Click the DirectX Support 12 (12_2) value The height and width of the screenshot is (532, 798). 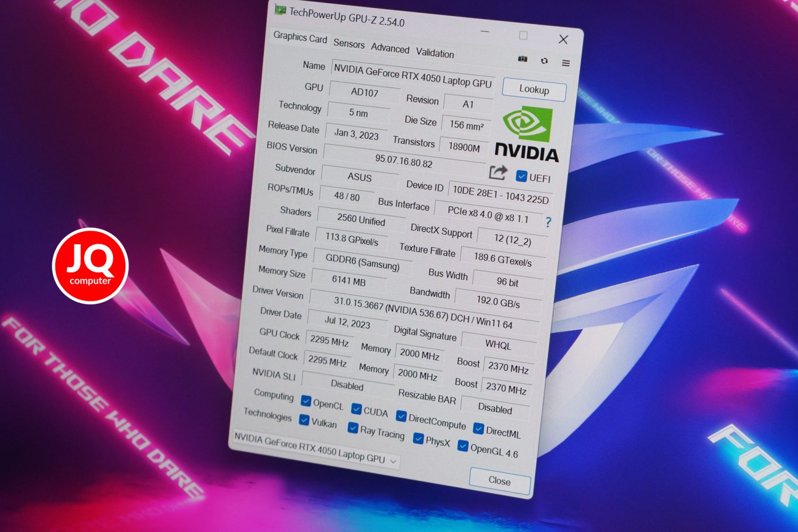click(x=512, y=239)
